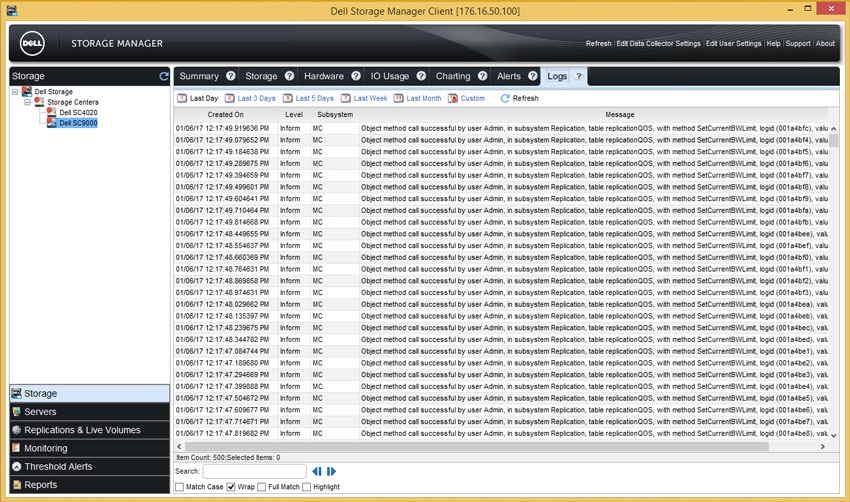850x502 pixels.
Task: Click the horizontal scrollbar of log table
Action: [x=477, y=447]
